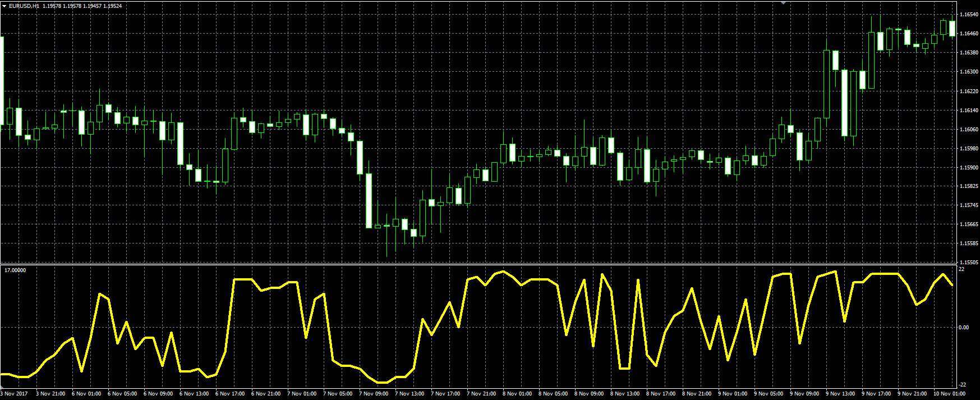Click the indicator scale value 0.00

(963, 327)
